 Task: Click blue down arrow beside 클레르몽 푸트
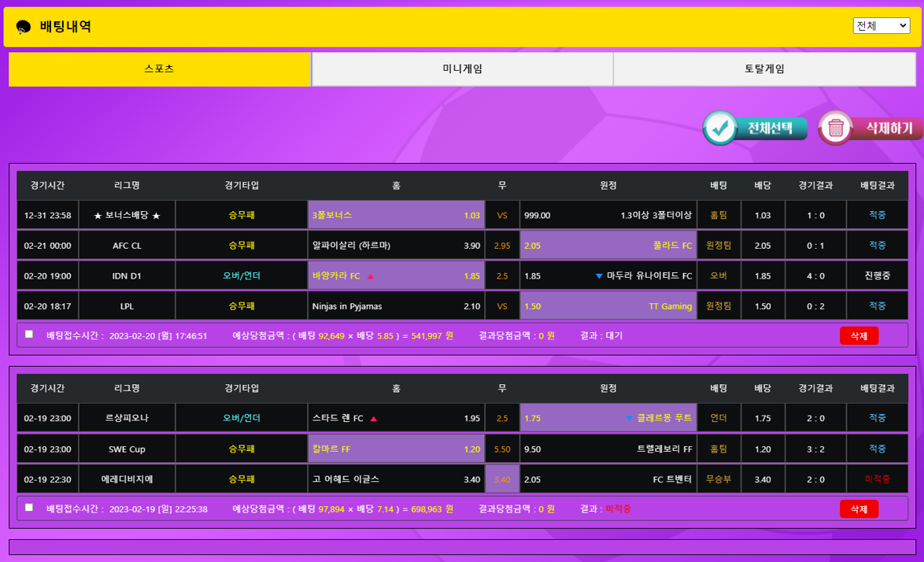tap(629, 419)
